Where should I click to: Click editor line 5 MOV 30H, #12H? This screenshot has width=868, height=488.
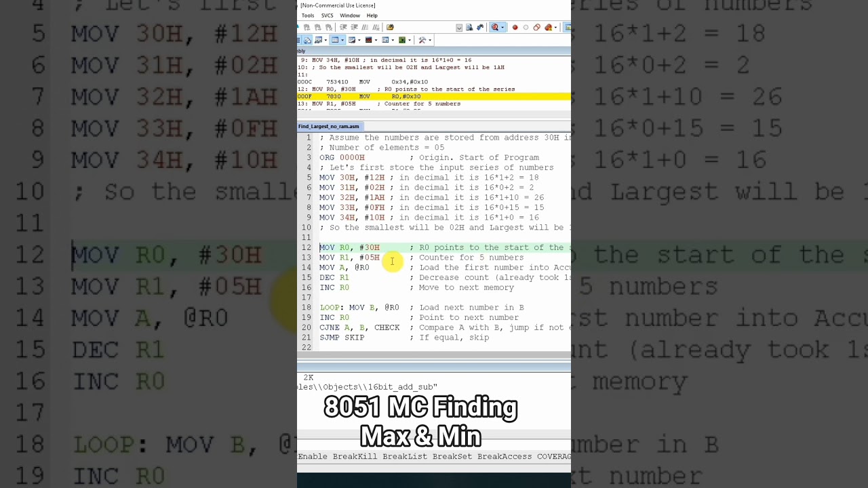(429, 178)
